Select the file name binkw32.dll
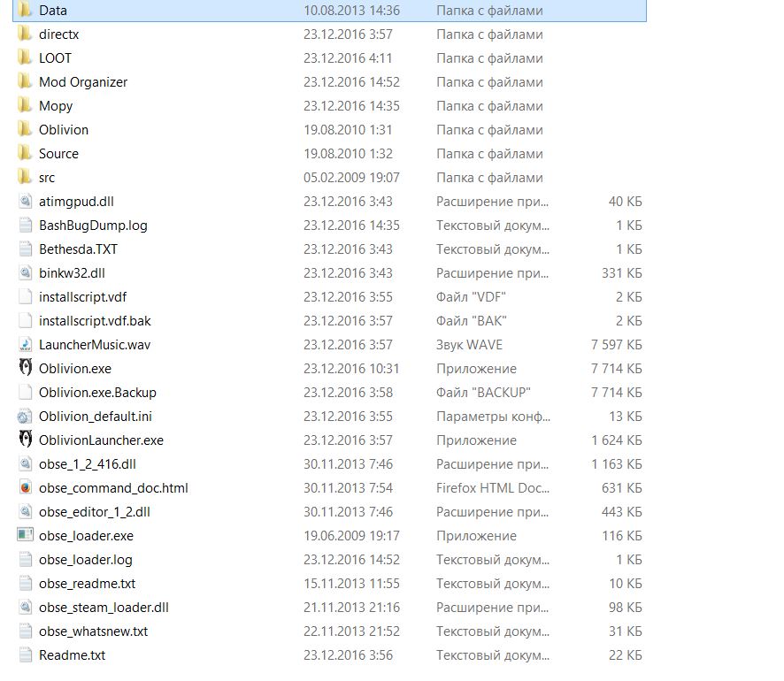 point(72,273)
